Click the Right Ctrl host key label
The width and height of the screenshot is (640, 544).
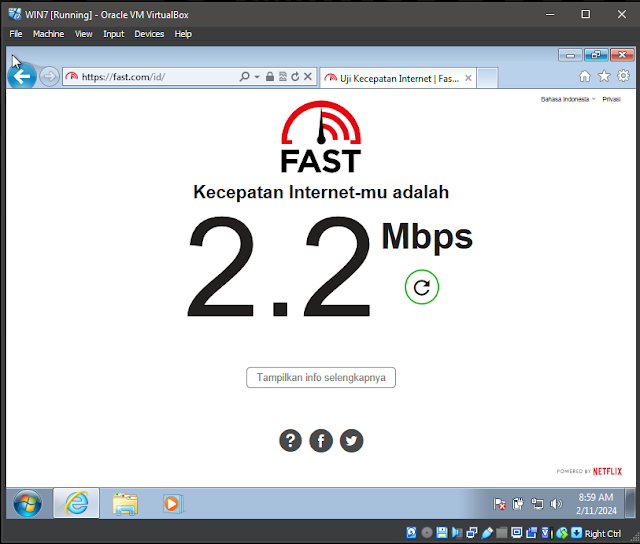pyautogui.click(x=603, y=533)
